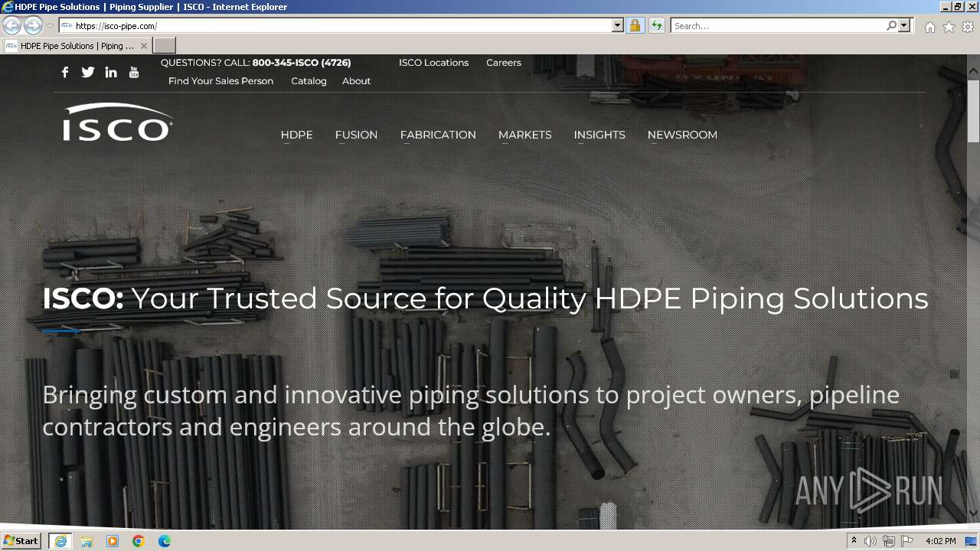
Task: Click the browser search box
Action: click(779, 25)
